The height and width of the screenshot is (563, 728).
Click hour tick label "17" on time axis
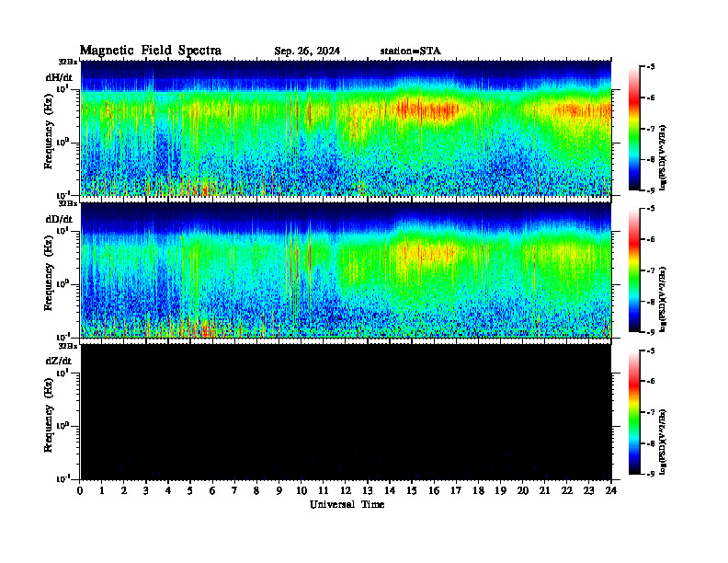(x=456, y=491)
